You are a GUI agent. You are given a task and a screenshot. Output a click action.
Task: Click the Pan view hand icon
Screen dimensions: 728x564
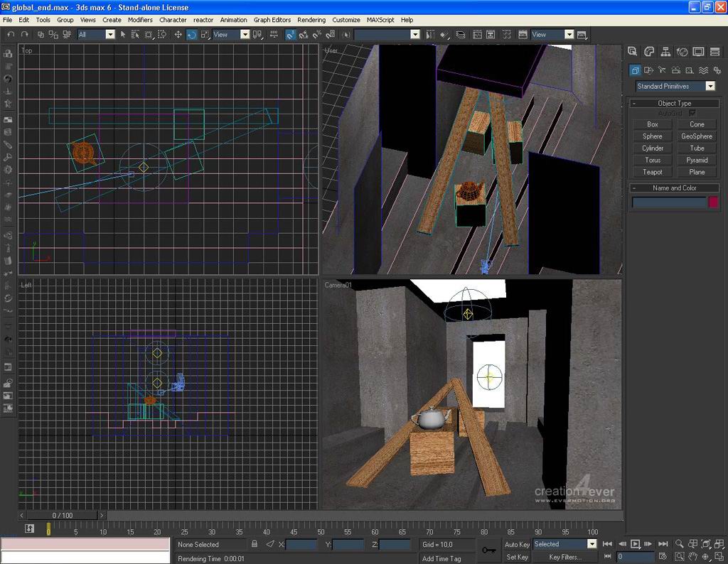click(x=692, y=557)
